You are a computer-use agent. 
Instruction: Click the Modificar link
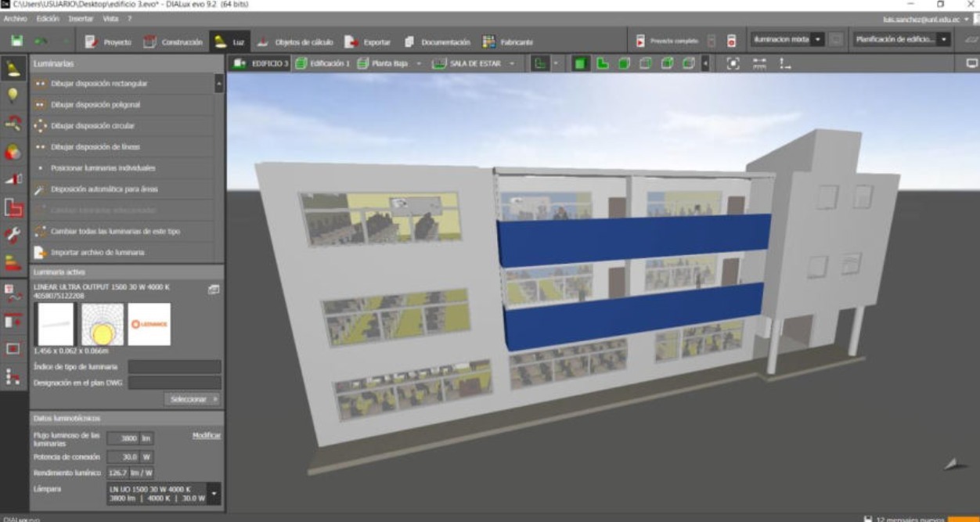point(207,435)
